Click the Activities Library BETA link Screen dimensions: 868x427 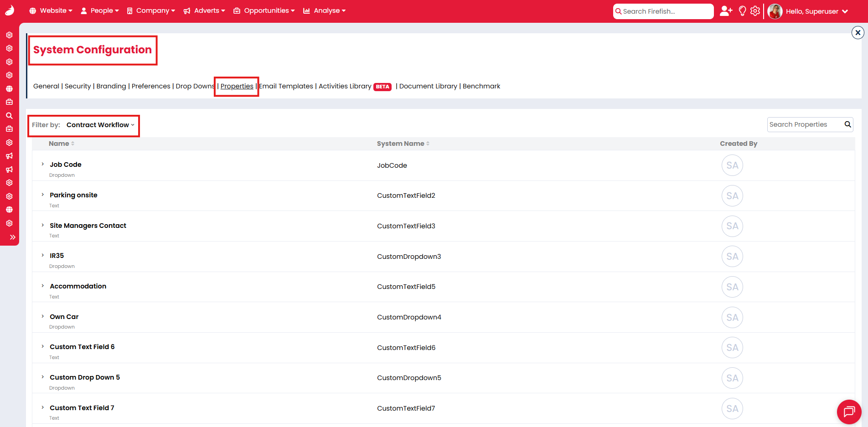coord(345,86)
